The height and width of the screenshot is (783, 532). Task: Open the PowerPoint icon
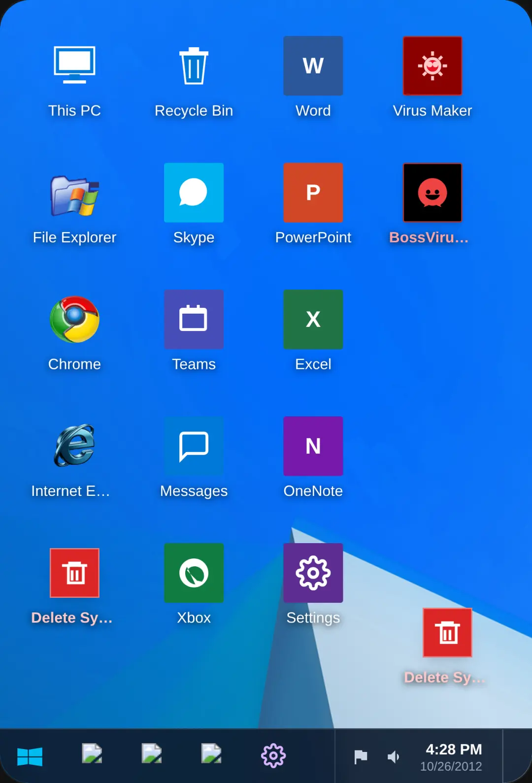313,193
